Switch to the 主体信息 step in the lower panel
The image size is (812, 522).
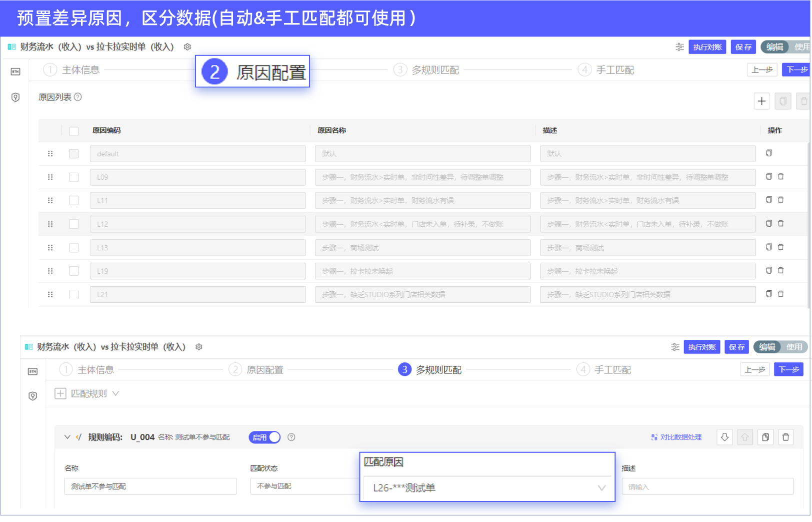pyautogui.click(x=95, y=370)
